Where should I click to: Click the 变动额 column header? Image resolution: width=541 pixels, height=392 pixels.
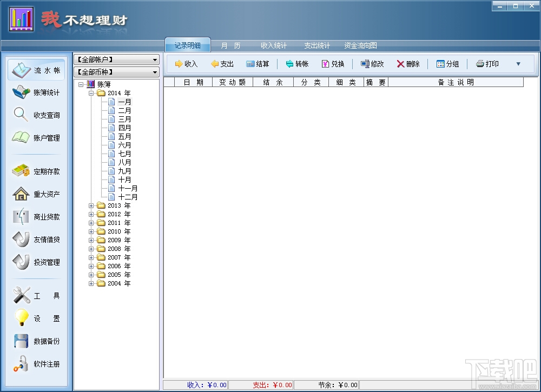click(x=233, y=82)
